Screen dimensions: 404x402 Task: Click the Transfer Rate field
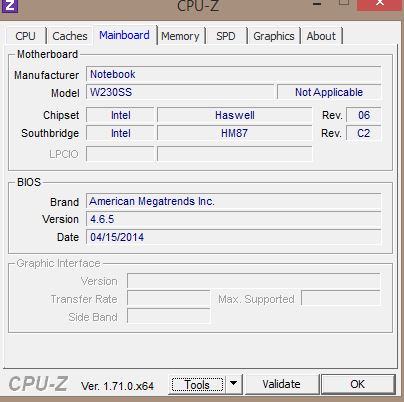tap(169, 299)
